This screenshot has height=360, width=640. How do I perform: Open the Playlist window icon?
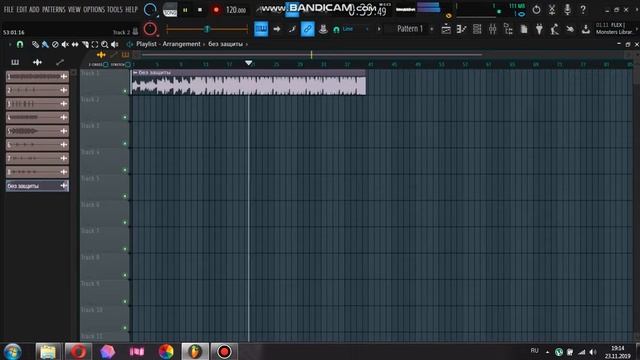(446, 29)
